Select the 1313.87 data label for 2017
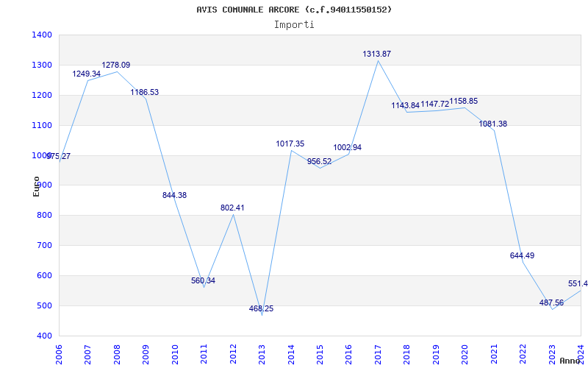This screenshot has height=368, width=588. coord(376,54)
